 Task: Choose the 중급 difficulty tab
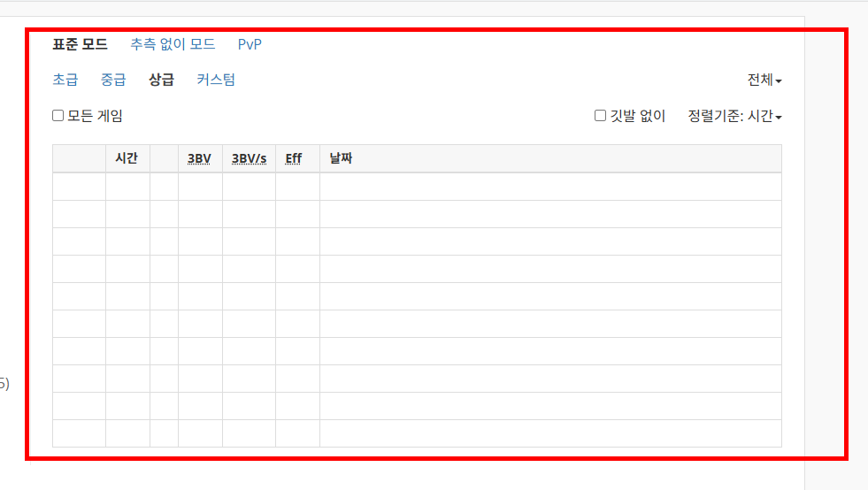pos(113,80)
